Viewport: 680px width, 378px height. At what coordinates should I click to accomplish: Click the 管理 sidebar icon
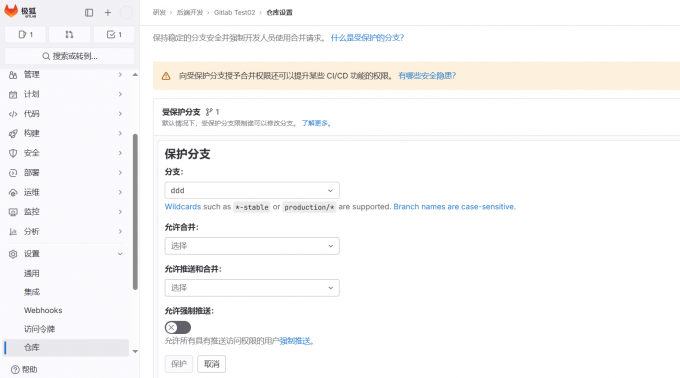click(13, 75)
